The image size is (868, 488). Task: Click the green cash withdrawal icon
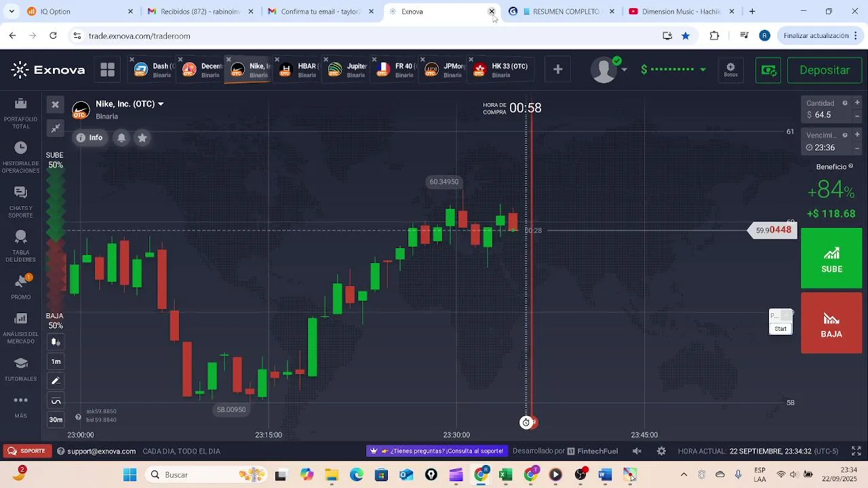(x=768, y=70)
